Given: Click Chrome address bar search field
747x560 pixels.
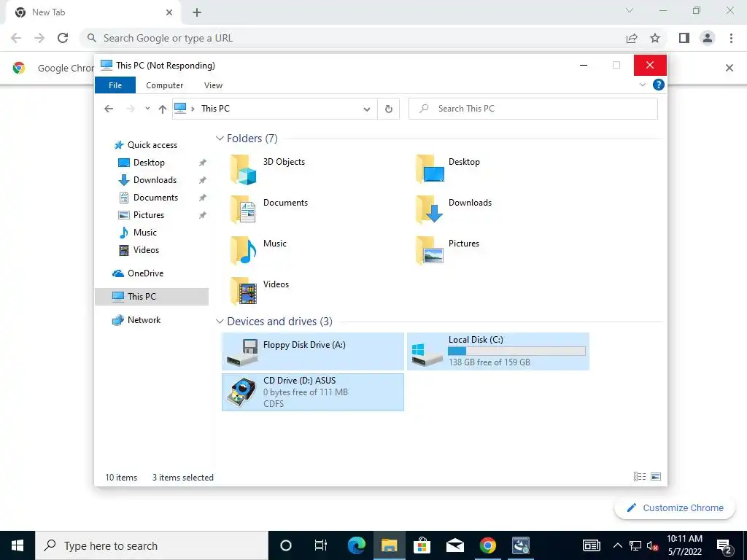Looking at the screenshot, I should (x=352, y=38).
